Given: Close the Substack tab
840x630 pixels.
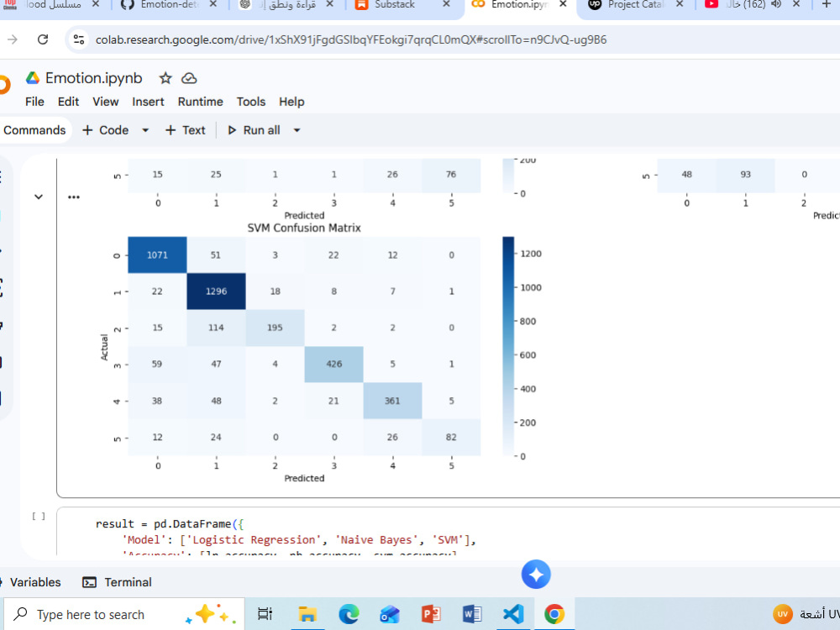Looking at the screenshot, I should click(x=446, y=4).
